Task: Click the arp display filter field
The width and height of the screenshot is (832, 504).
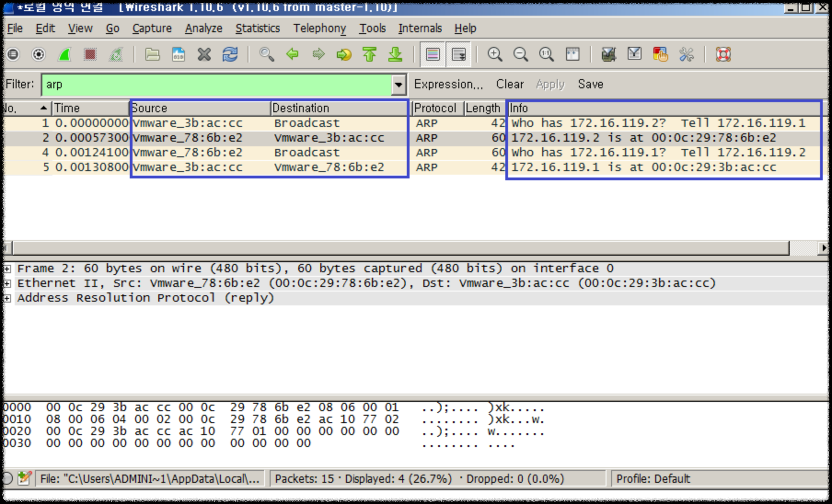Action: [x=216, y=85]
